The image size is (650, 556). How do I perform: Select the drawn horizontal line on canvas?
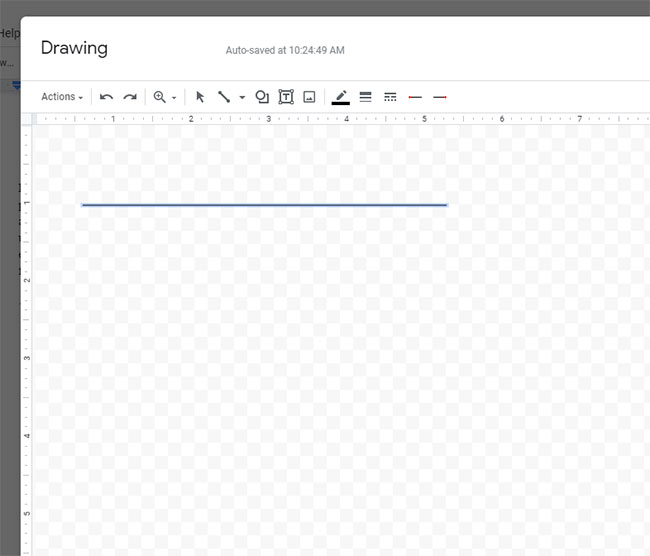[264, 205]
